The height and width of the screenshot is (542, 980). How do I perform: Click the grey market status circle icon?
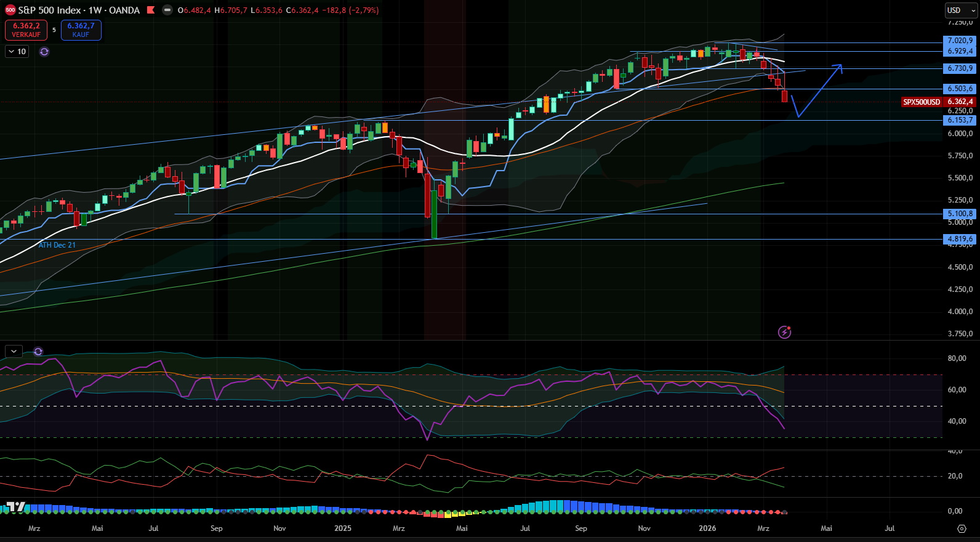(167, 10)
